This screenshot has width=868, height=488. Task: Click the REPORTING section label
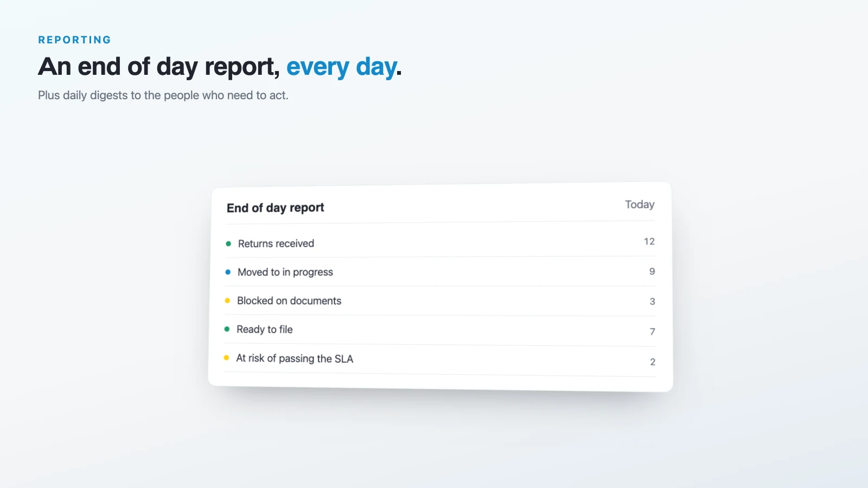[74, 40]
